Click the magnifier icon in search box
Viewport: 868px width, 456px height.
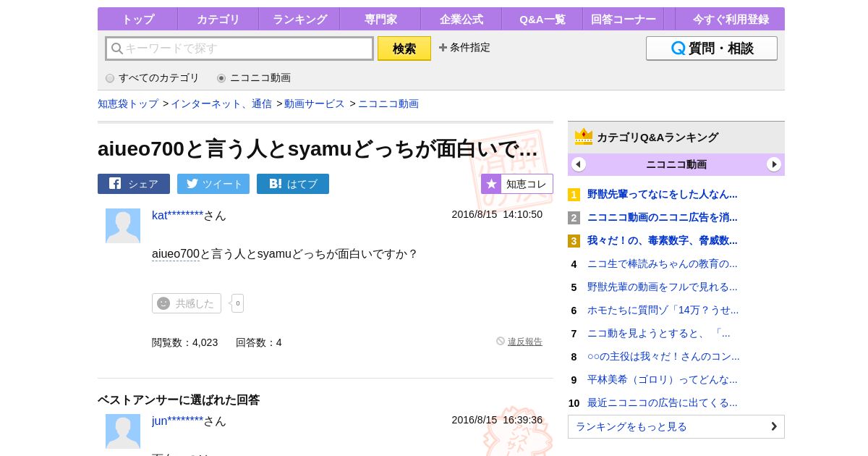117,48
